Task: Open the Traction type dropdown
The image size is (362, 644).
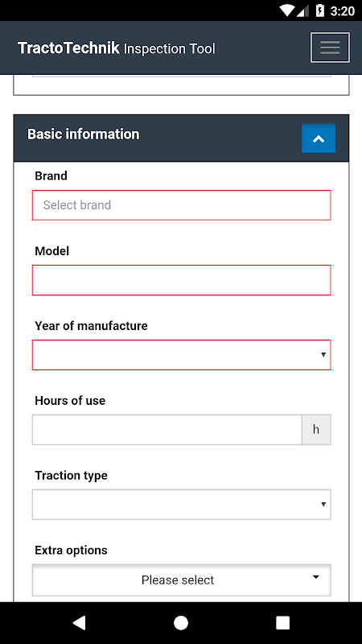Action: pyautogui.click(x=182, y=505)
